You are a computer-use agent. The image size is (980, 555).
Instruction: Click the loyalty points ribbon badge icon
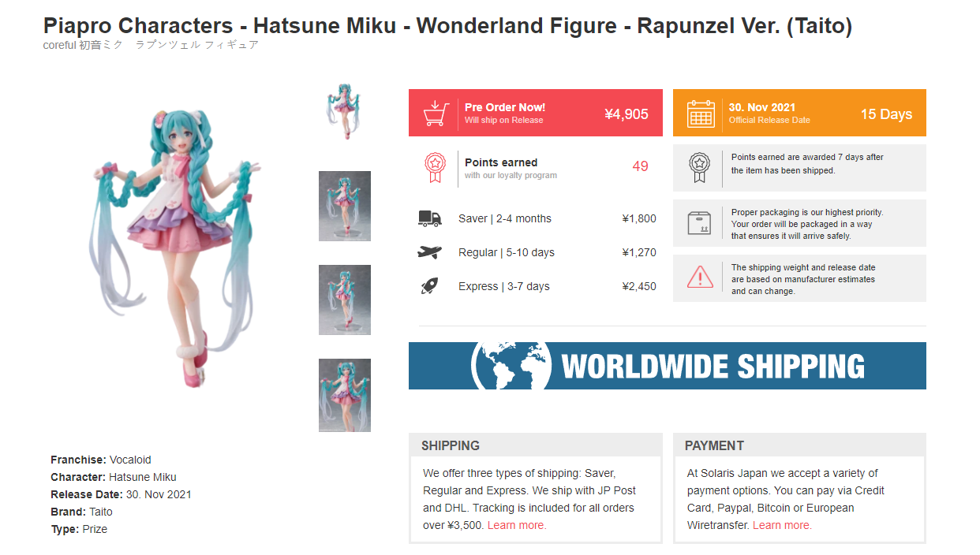pos(434,167)
